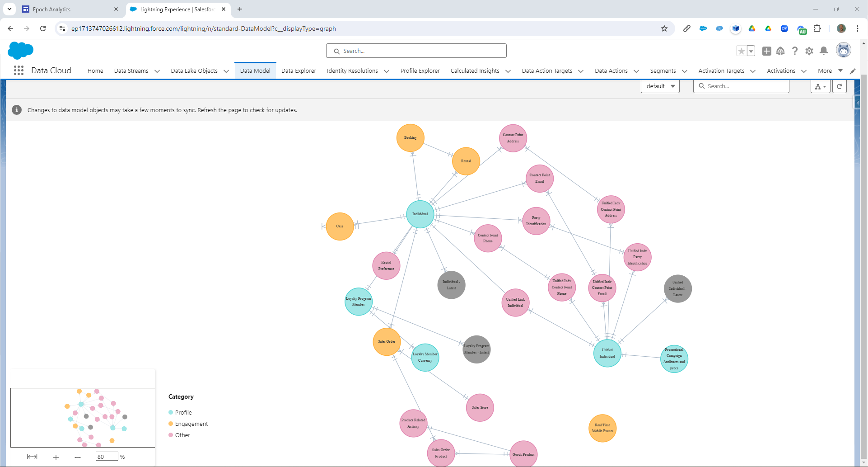Go back in browser history
Viewport: 868px width, 467px height.
tap(10, 28)
